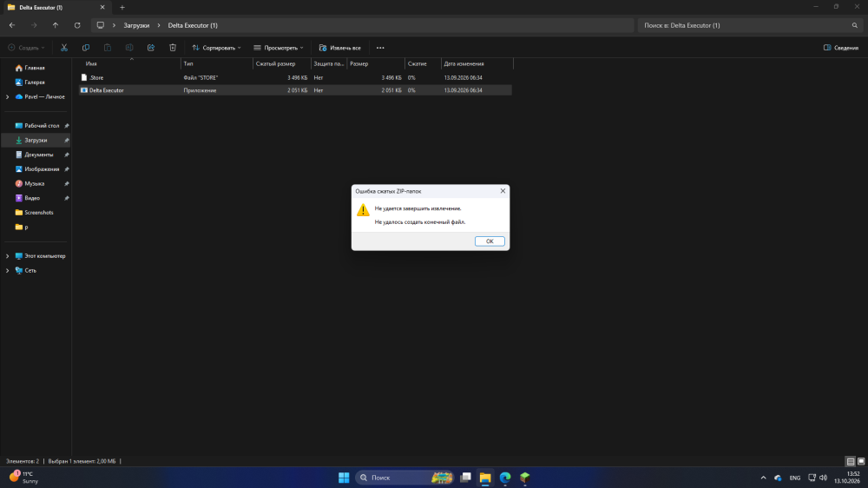Close the ZIP error dialog with X
This screenshot has height=488, width=868.
point(503,190)
